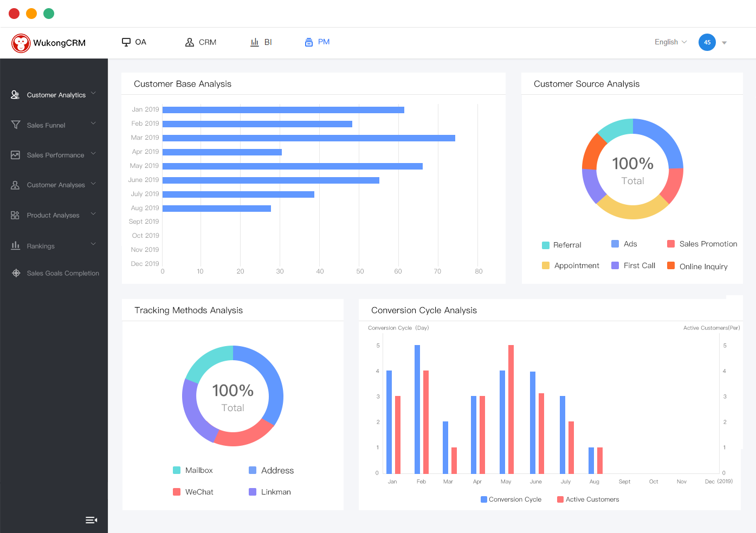This screenshot has height=533, width=756.
Task: Open the user menu arrow beside avatar
Action: (724, 43)
